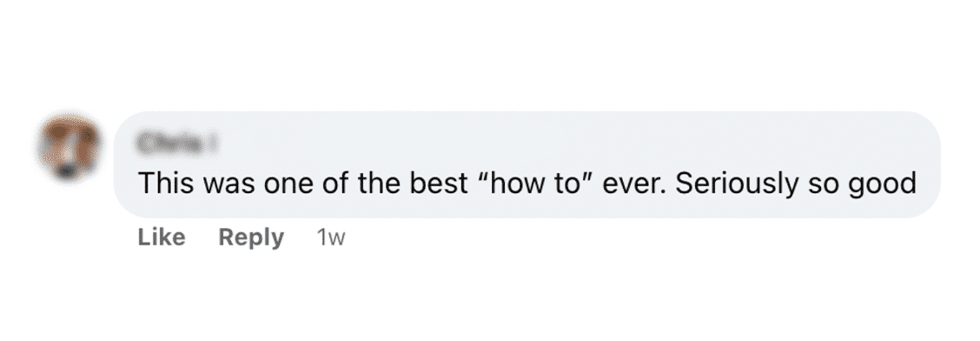Click the blurred commenter name link
The width and height of the screenshot is (980, 341).
[178, 144]
